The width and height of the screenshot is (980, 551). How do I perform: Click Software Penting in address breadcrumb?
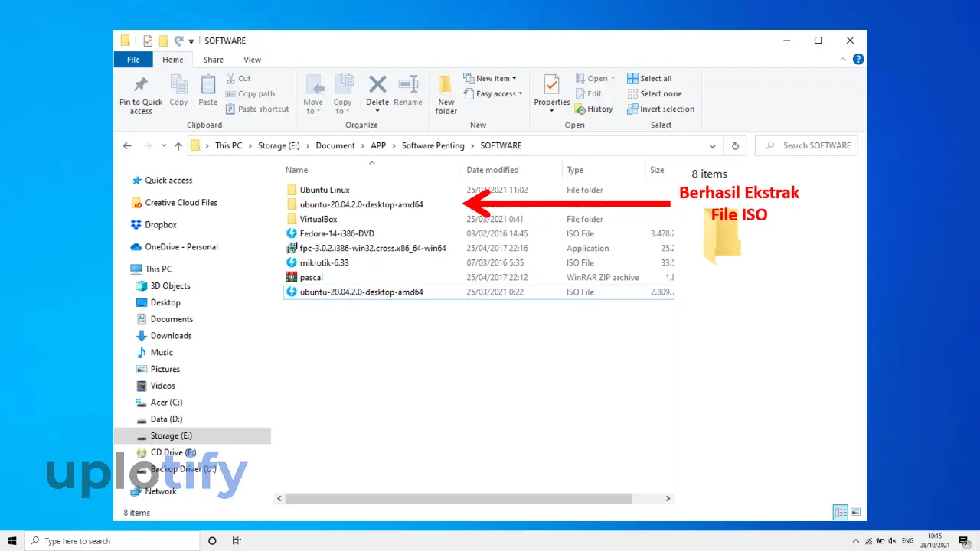point(433,145)
